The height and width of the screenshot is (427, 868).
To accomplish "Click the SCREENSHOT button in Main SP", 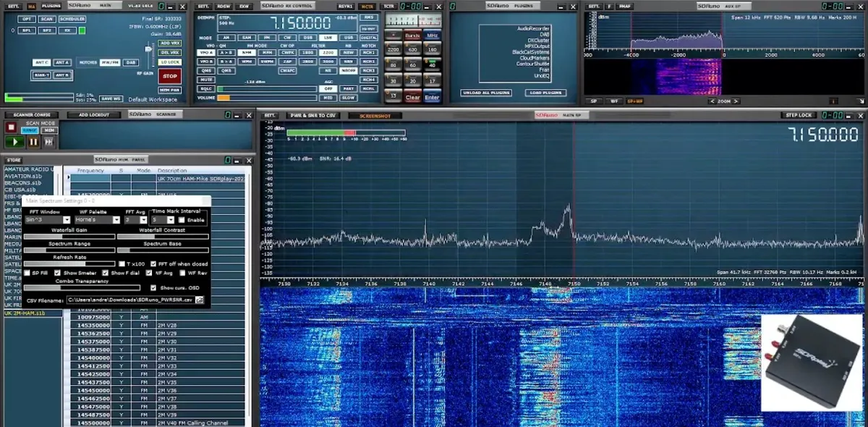I will pos(375,116).
